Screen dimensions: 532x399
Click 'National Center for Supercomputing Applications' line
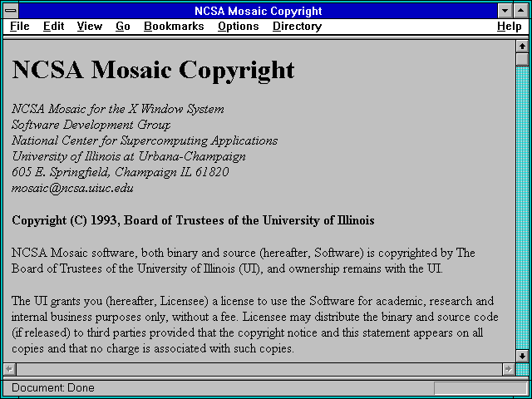145,140
